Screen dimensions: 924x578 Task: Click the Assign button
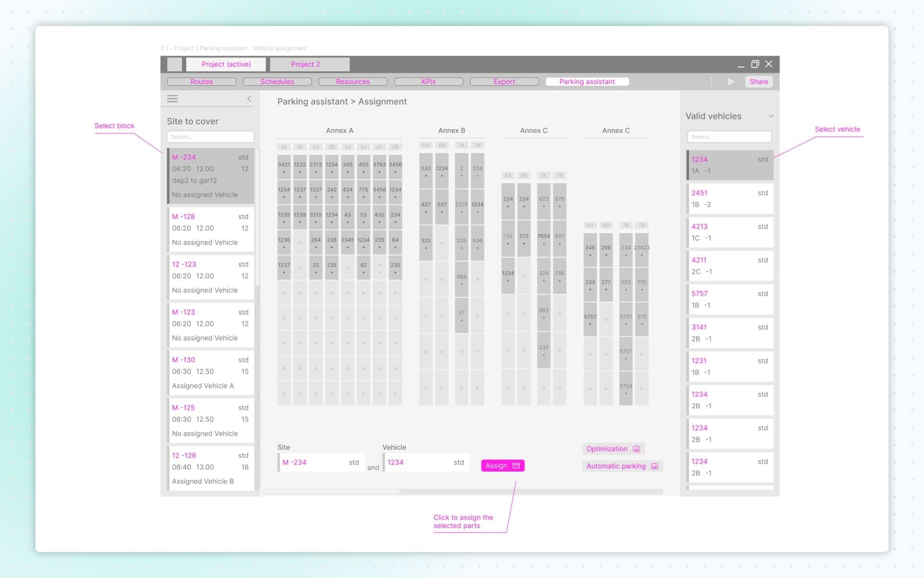(502, 466)
